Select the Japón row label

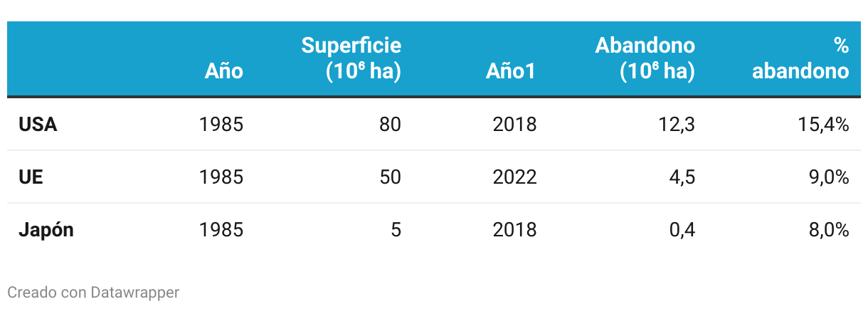tap(46, 231)
